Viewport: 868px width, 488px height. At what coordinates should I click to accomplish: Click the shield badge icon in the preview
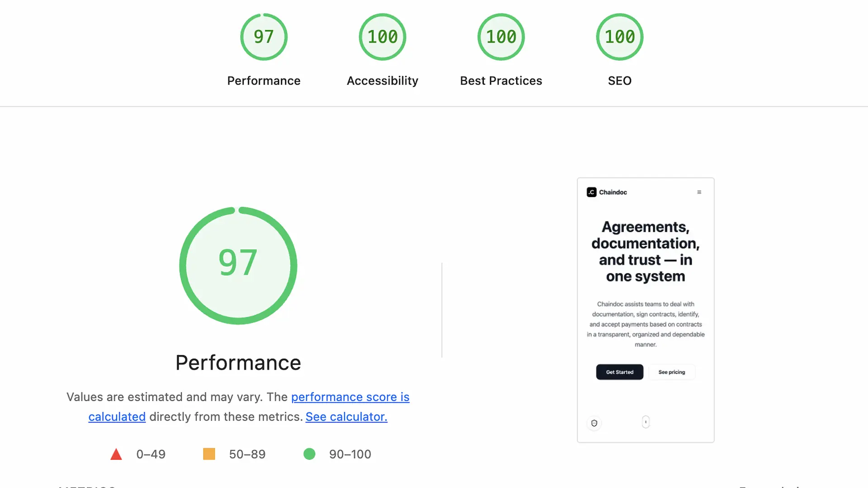pyautogui.click(x=594, y=423)
